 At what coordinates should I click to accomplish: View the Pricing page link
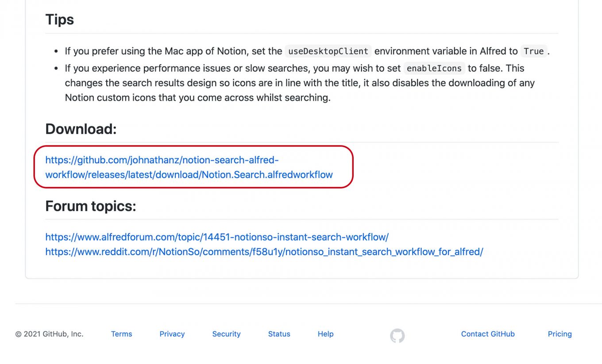coord(560,334)
